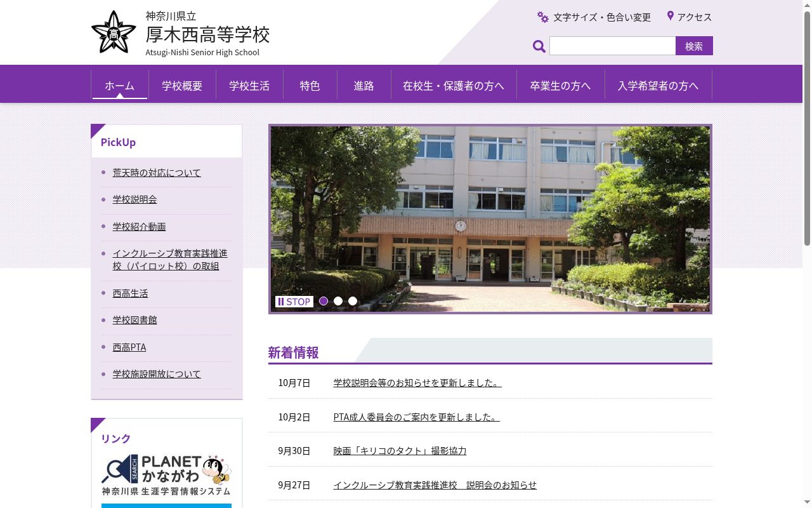Stop the slideshow with the STOP button
812x508 pixels.
tap(294, 302)
